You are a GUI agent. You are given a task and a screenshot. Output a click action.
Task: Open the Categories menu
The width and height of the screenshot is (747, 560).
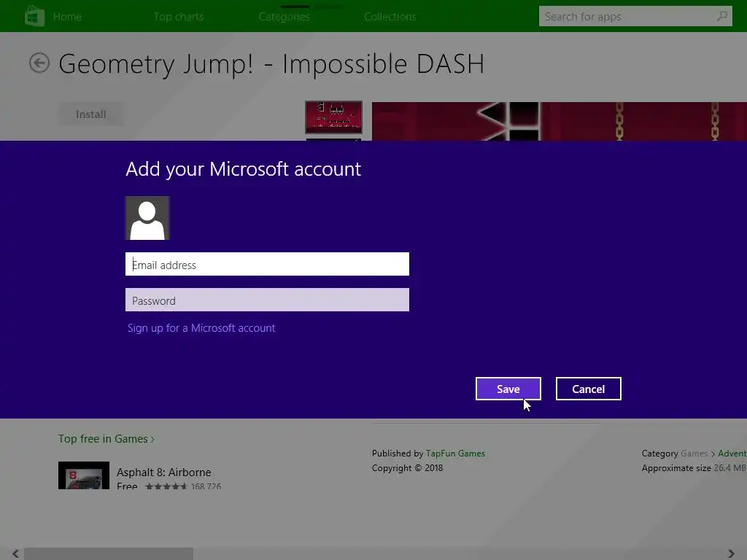coord(285,17)
